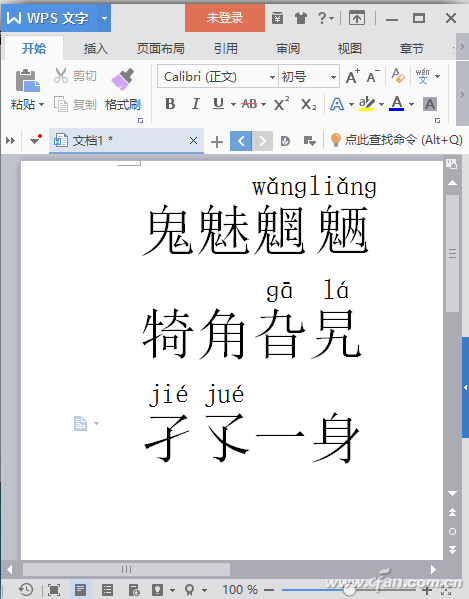Open the 页面布局 ribbon tab
This screenshot has height=599, width=469.
[160, 49]
